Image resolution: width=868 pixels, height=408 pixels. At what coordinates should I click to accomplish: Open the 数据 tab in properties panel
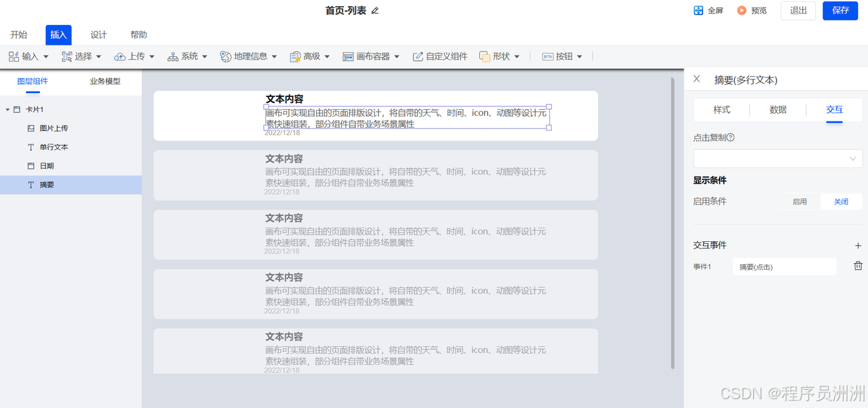[x=778, y=109]
